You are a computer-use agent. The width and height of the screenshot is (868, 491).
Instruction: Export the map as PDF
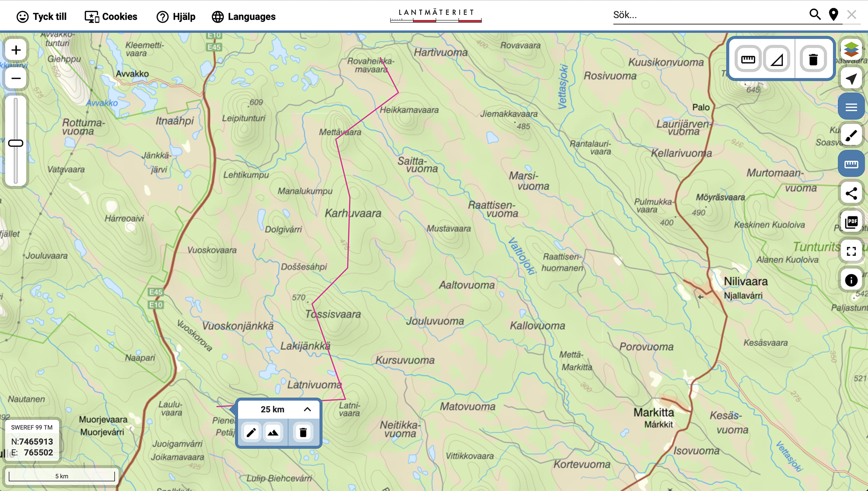click(x=851, y=222)
